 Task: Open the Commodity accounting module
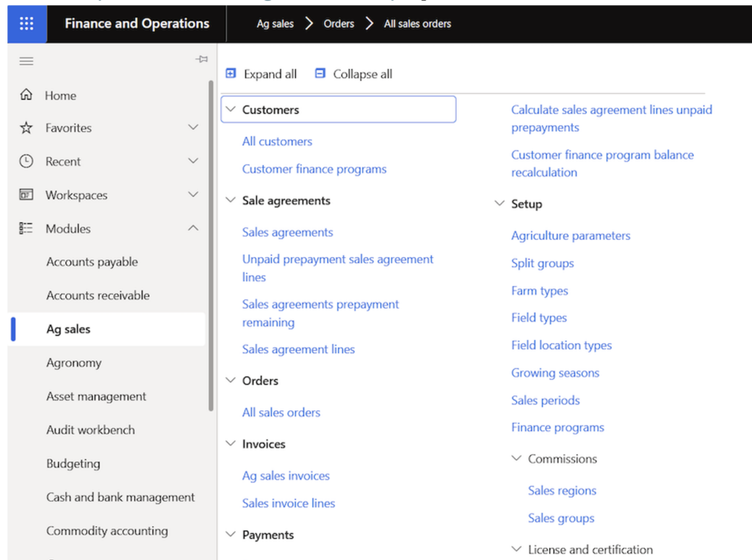pyautogui.click(x=107, y=531)
